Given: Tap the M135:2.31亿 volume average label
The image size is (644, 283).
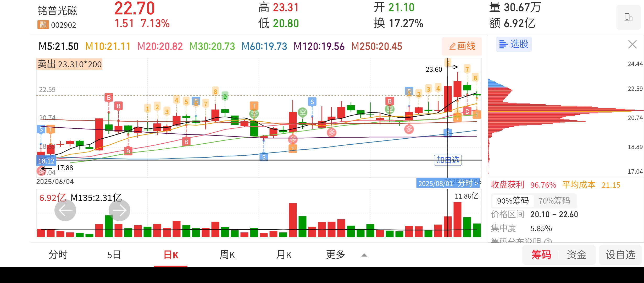Looking at the screenshot, I should coord(96,198).
